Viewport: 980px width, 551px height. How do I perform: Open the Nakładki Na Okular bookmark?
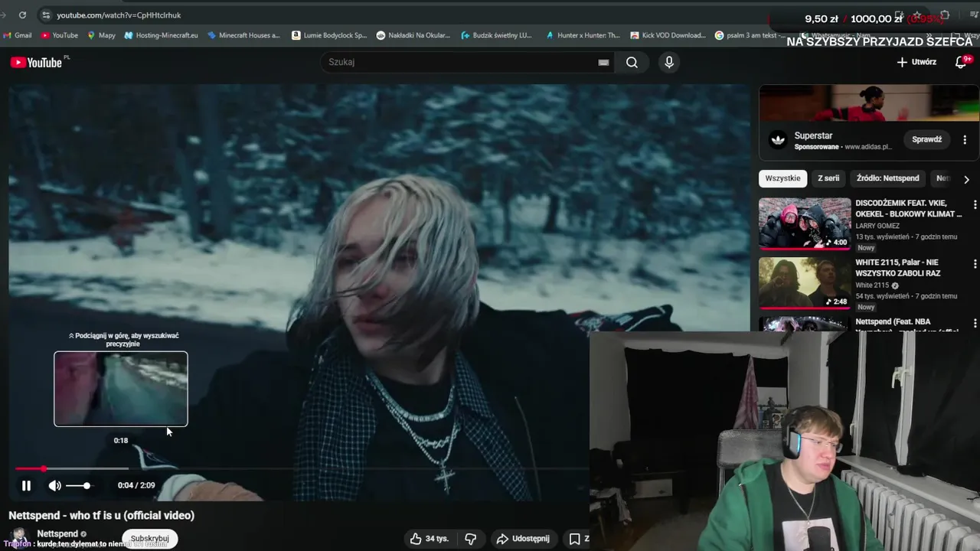tap(413, 35)
